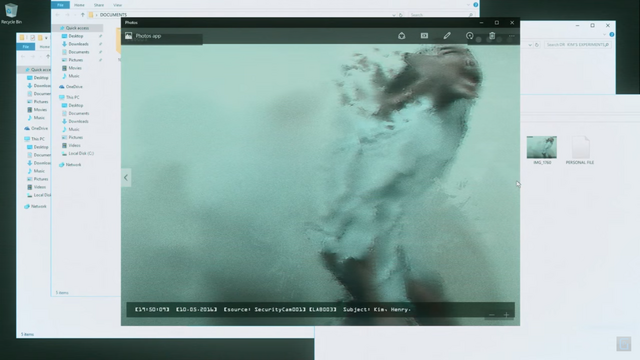Go to the previous photo arrow
The height and width of the screenshot is (360, 640).
pos(126,178)
